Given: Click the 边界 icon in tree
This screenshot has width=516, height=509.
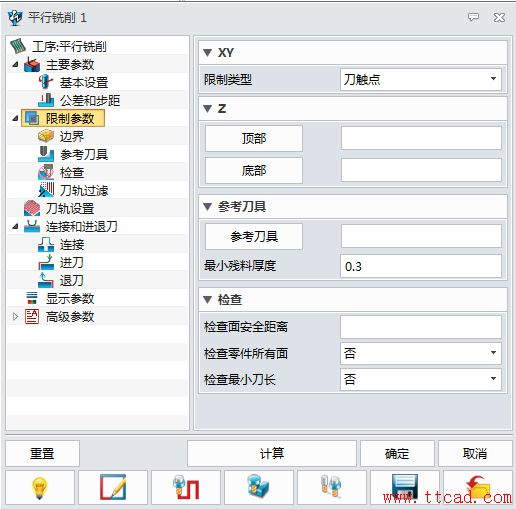Looking at the screenshot, I should (x=46, y=136).
